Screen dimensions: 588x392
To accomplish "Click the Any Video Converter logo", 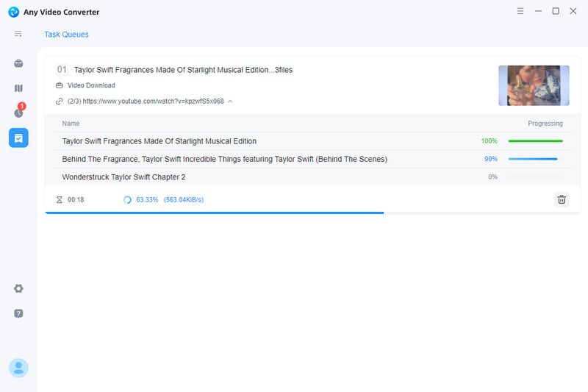I will (x=13, y=12).
